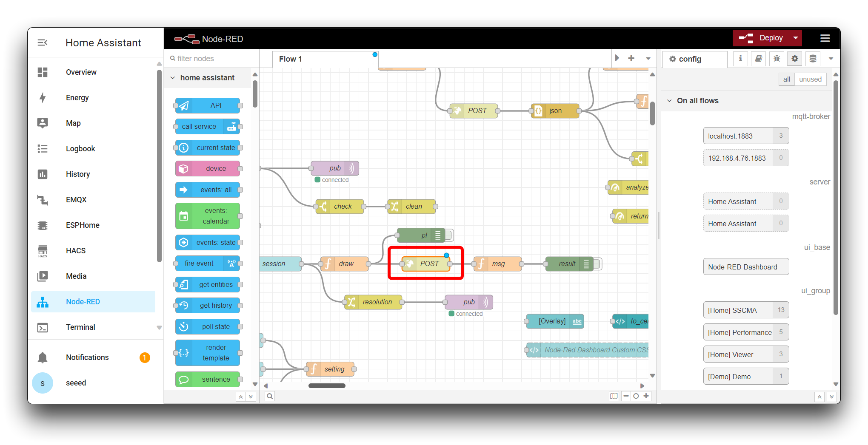The width and height of the screenshot is (868, 445).
Task: Select the get history palette node
Action: pyautogui.click(x=208, y=306)
